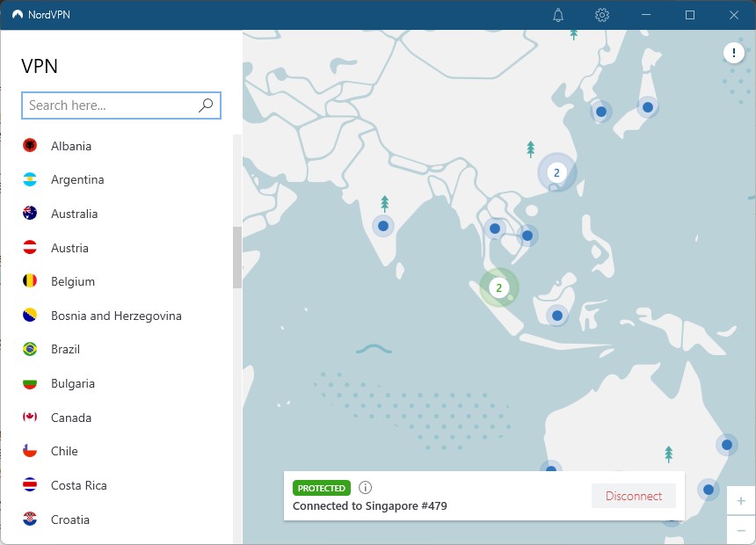
Task: Click the Costa Rica flag icon
Action: click(x=30, y=484)
